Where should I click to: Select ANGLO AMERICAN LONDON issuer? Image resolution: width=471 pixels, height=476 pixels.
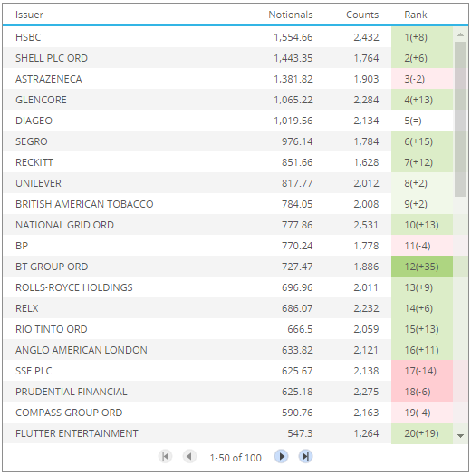coord(82,350)
